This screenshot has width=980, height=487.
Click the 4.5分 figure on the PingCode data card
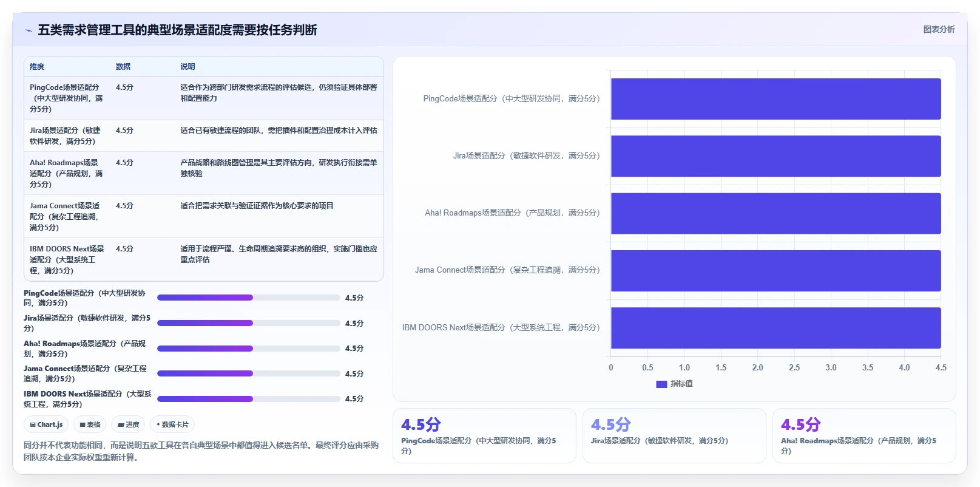point(421,424)
